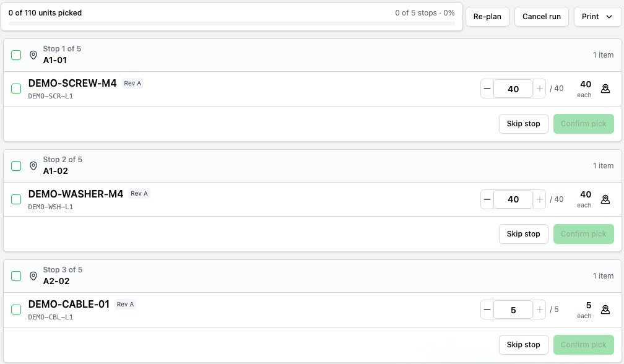Open the Print dropdown menu
Screen dimensions: 624x364
(x=597, y=17)
